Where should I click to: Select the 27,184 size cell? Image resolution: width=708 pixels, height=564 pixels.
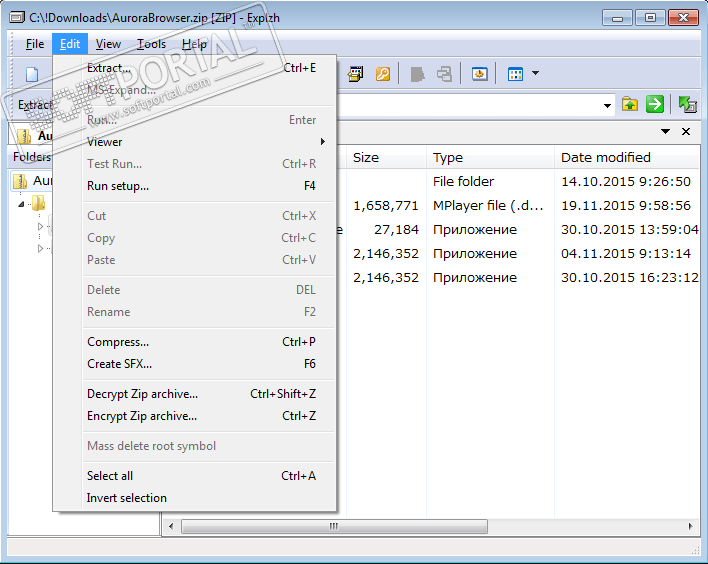pyautogui.click(x=396, y=230)
